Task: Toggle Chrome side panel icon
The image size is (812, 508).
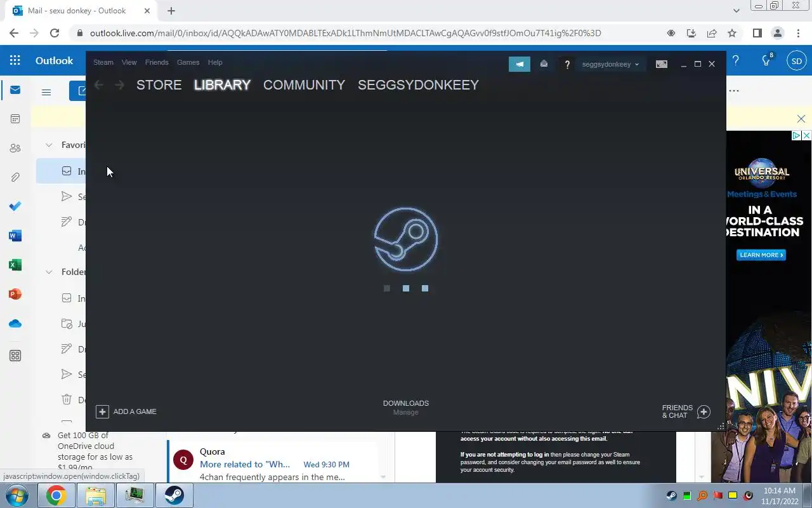Action: 757,33
